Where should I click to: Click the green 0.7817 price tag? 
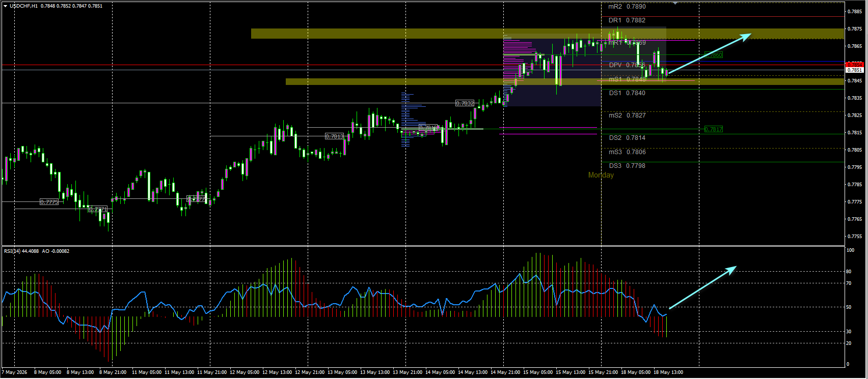714,129
